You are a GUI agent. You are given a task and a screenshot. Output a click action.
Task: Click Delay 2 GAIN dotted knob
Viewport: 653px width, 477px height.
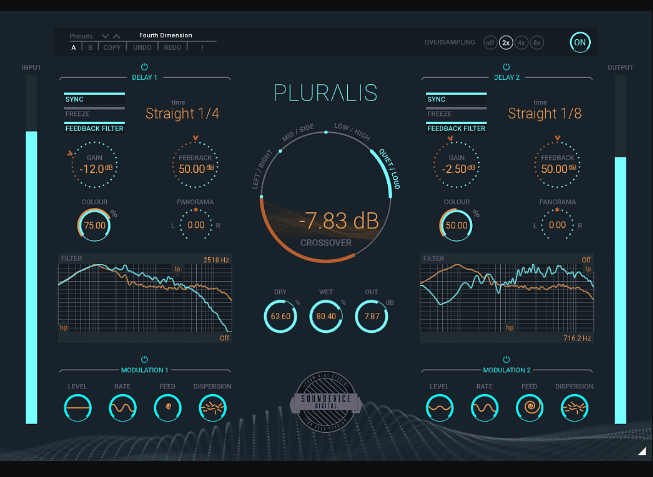(456, 165)
